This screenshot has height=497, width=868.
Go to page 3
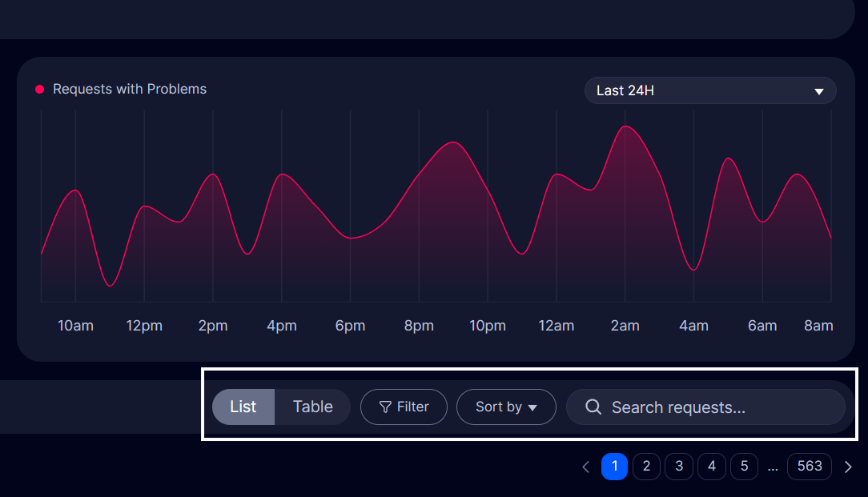[679, 466]
